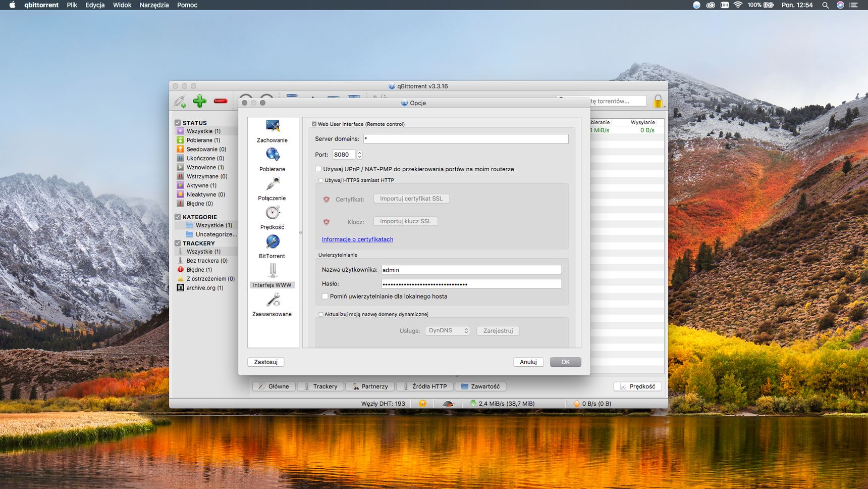Image resolution: width=868 pixels, height=489 pixels.
Task: Click the padlock lock icon in toolbar
Action: (x=658, y=101)
